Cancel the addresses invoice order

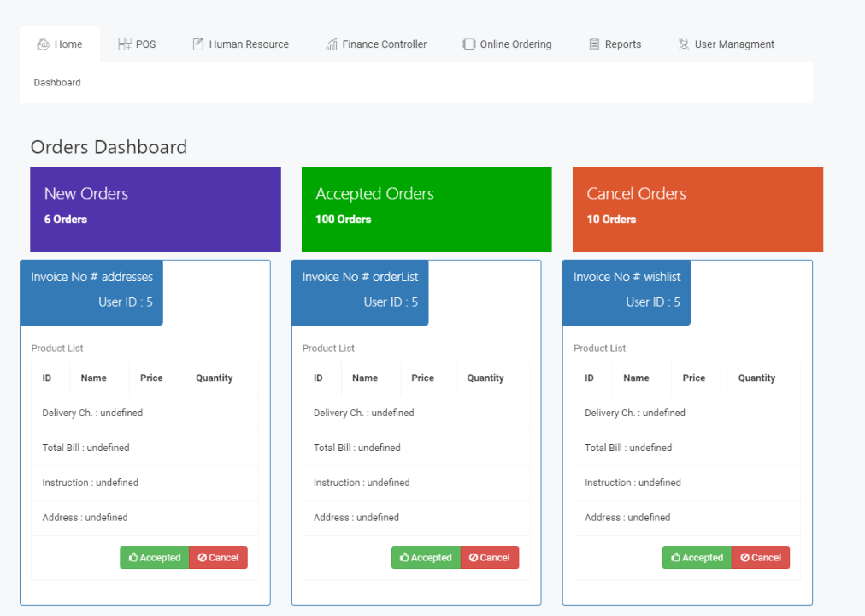218,558
